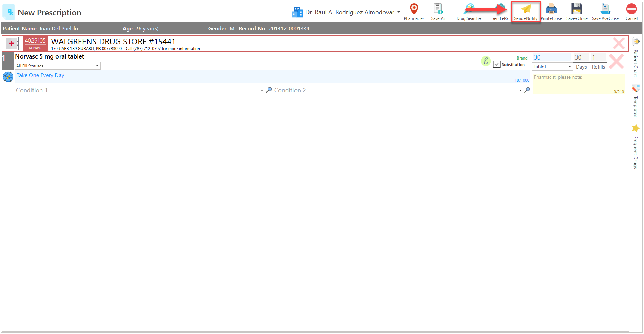Screen dimensions: 644x334
Task: Click the Print+Close printer icon
Action: pos(551,9)
